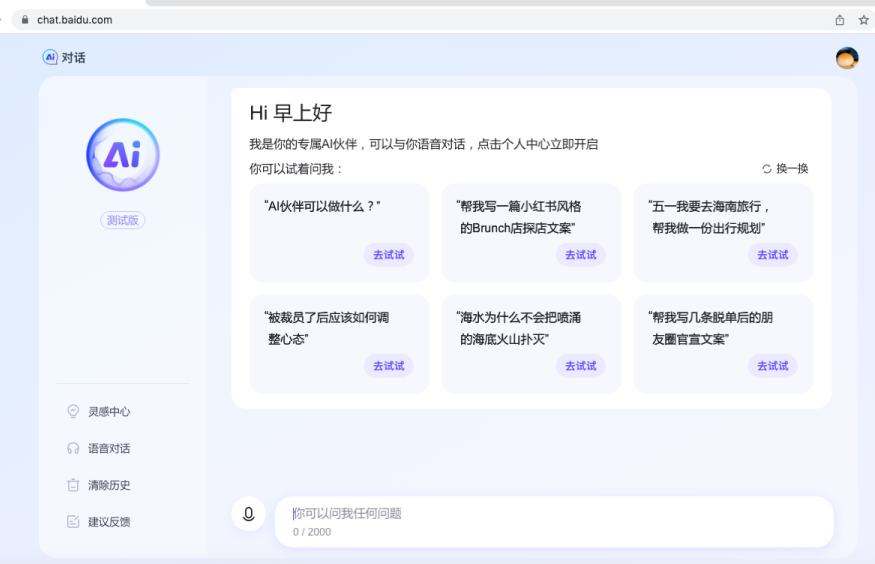Click the 测试版 badge
875x564 pixels.
123,220
